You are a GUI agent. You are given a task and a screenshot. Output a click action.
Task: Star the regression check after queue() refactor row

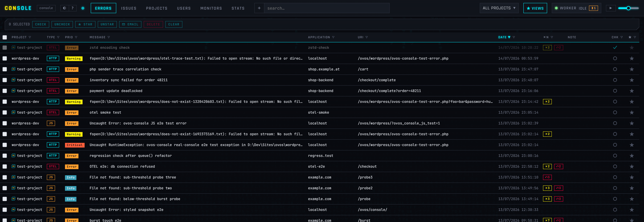coord(632,156)
